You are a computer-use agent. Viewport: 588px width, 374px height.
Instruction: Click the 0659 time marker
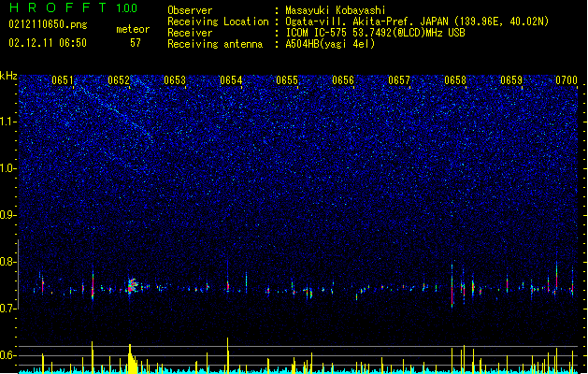click(x=511, y=80)
